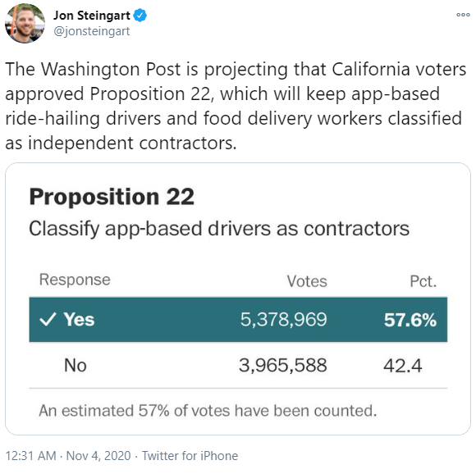Open the @jonsteingart handle link
This screenshot has width=476, height=474.
tap(92, 31)
